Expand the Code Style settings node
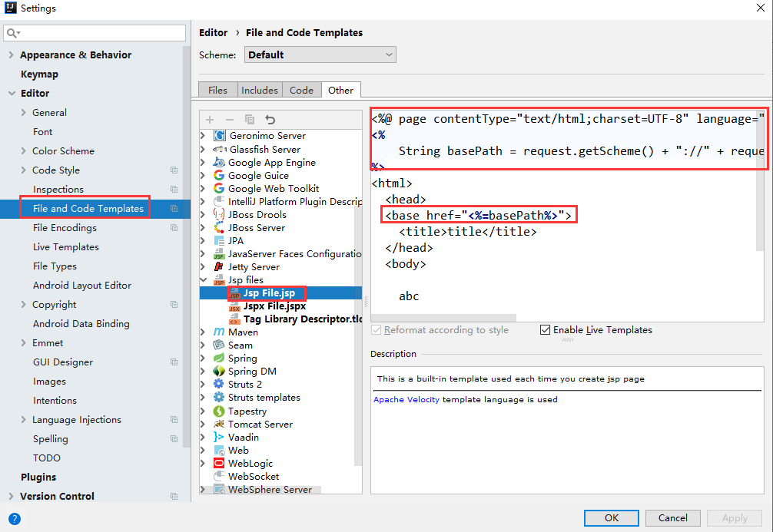Image resolution: width=773 pixels, height=532 pixels. (24, 170)
